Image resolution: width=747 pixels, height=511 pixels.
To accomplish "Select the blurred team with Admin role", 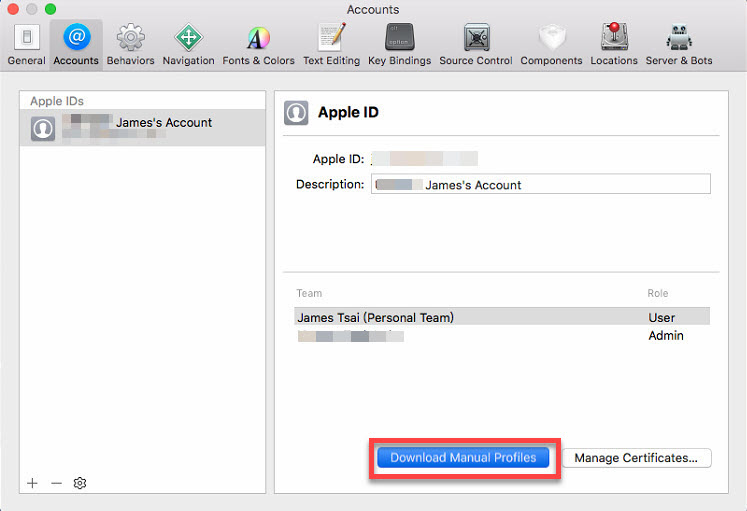I will click(351, 336).
